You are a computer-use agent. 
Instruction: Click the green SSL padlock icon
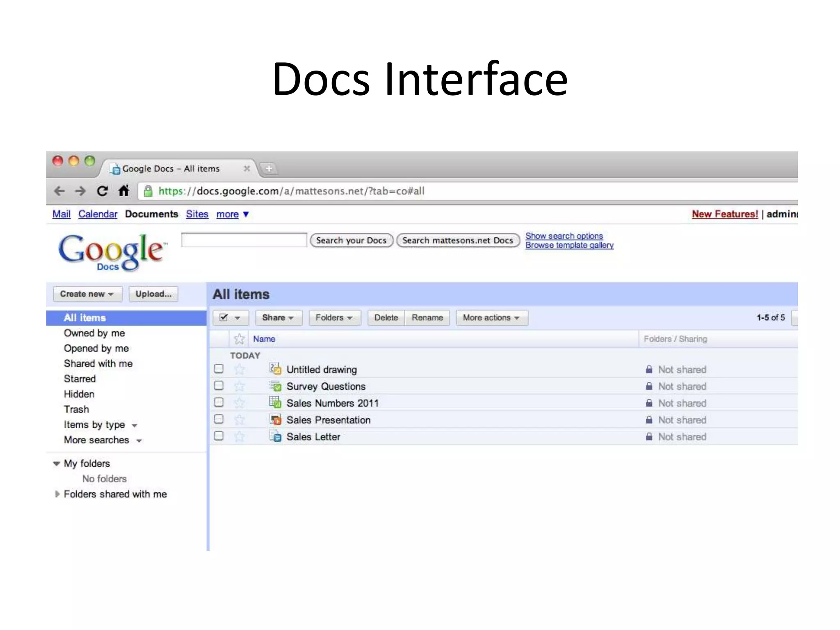(148, 191)
